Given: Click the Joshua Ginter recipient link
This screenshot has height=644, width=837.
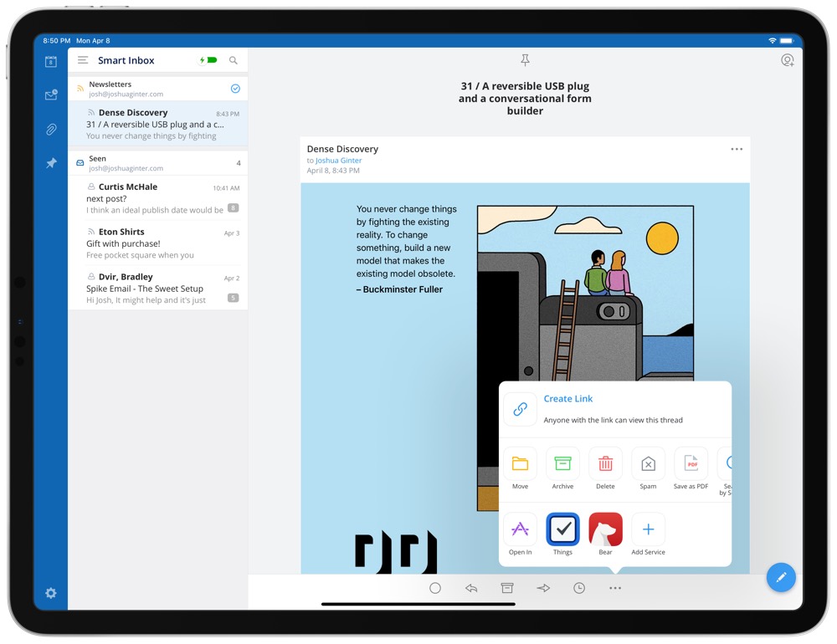Looking at the screenshot, I should tap(338, 160).
